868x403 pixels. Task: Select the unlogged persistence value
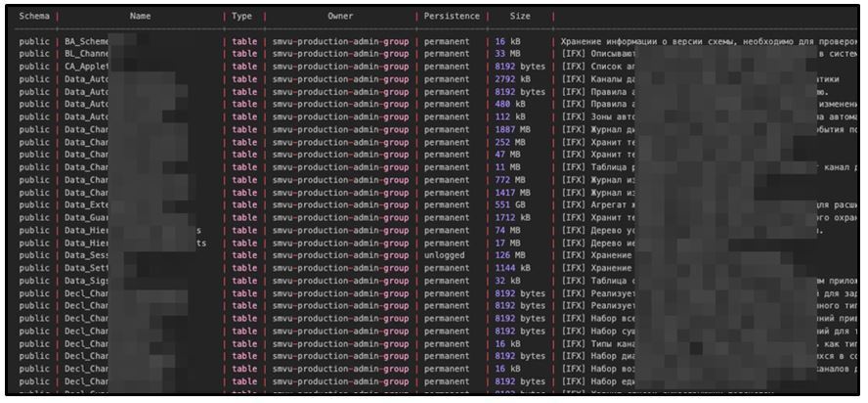pyautogui.click(x=447, y=256)
